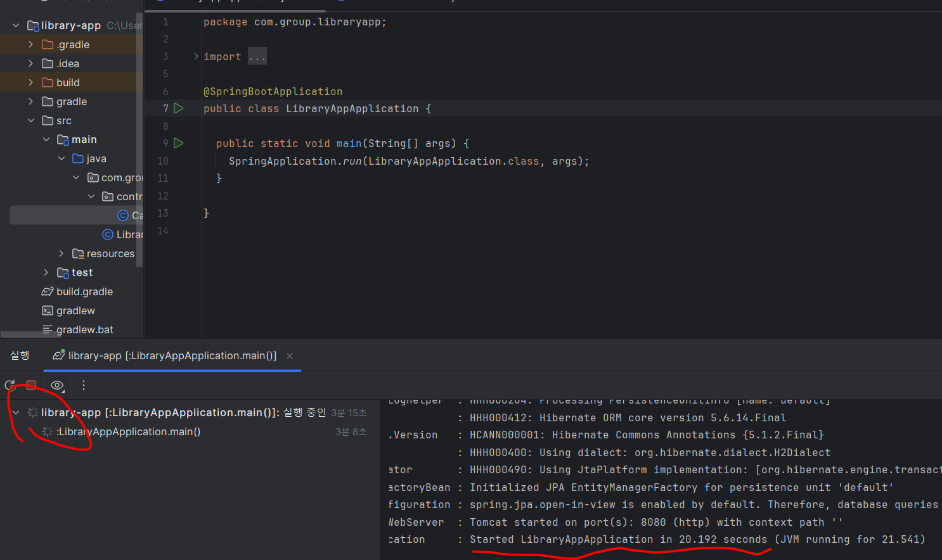
Task: Open the LibraryAppApplication class file in tree
Action: 129,234
